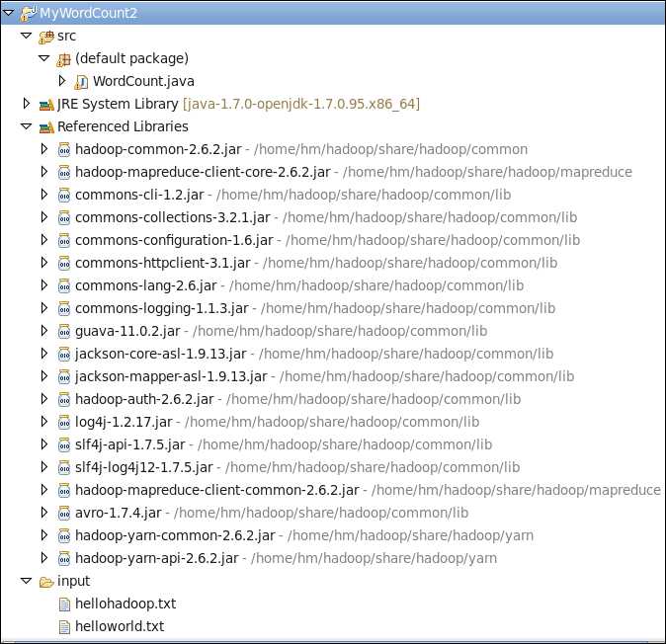The height and width of the screenshot is (644, 666).
Task: Select the WordCount.java file
Action: tap(143, 81)
